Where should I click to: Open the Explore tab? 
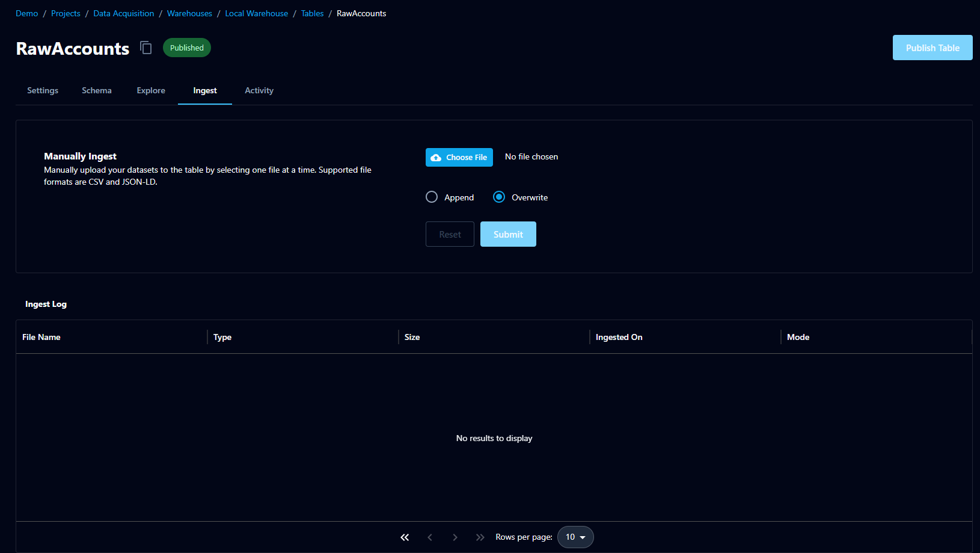point(151,90)
